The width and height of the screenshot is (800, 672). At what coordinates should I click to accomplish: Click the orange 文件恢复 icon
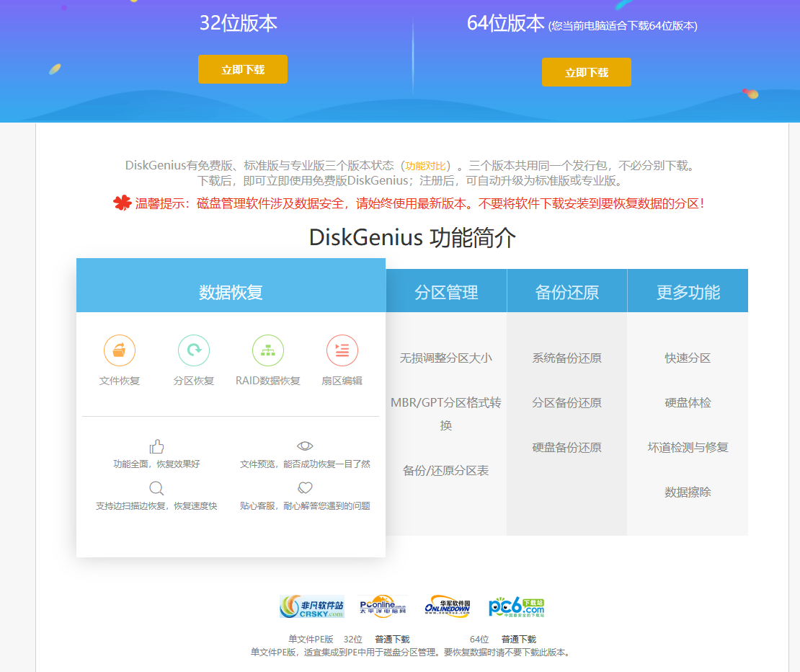click(x=120, y=350)
